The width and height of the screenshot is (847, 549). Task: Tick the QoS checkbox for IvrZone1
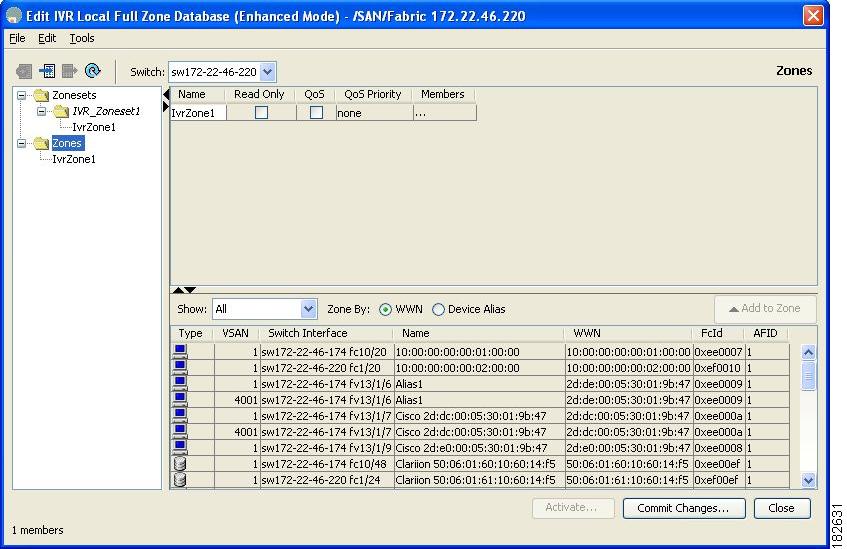tap(316, 113)
